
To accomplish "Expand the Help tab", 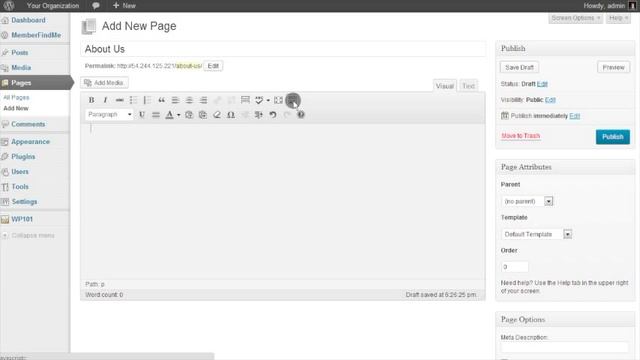I will pos(618,18).
